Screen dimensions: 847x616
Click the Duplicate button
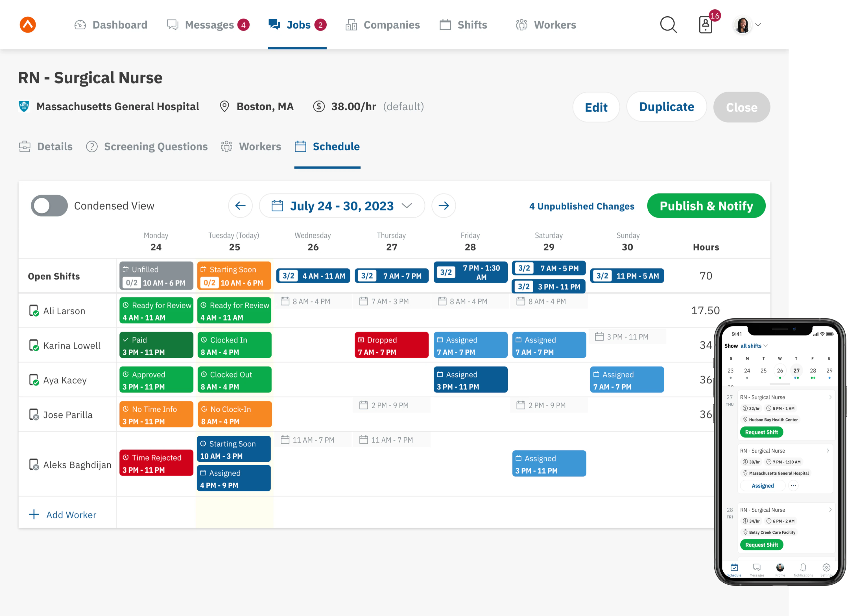click(666, 107)
